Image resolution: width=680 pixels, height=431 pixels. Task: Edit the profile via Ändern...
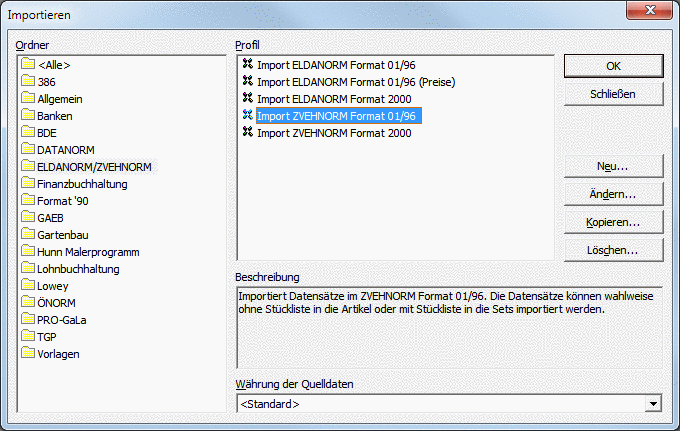coord(614,194)
